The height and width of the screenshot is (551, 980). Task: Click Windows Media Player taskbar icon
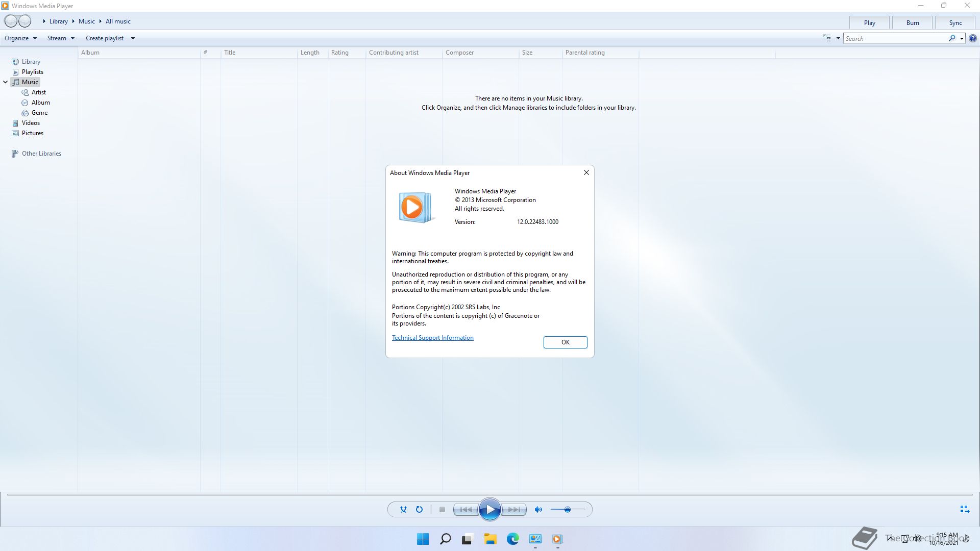coord(557,539)
